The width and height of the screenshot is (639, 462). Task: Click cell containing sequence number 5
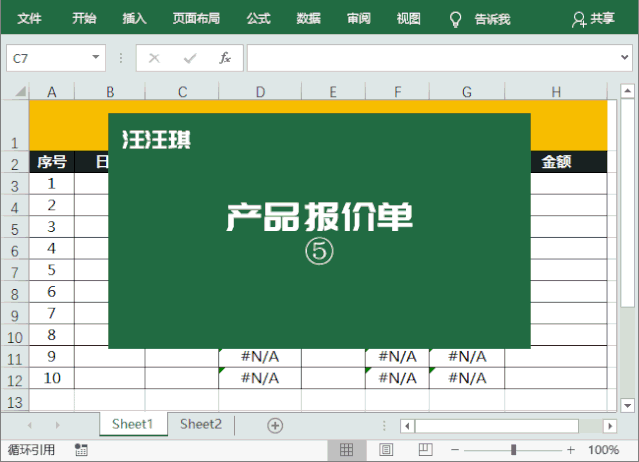point(52,270)
